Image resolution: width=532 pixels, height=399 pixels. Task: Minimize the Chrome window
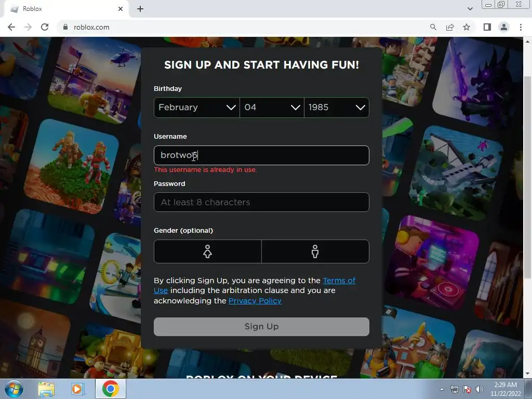pyautogui.click(x=488, y=4)
